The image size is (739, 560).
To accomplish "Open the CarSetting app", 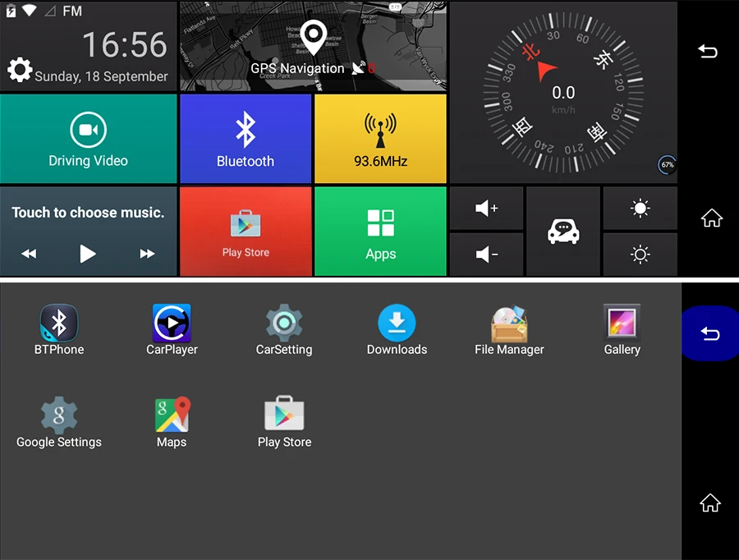I will coord(284,329).
